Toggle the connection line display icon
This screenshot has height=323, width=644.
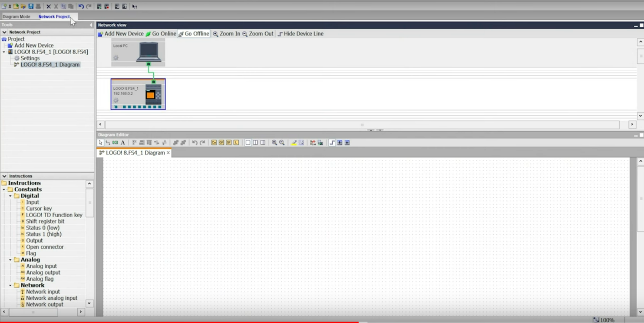coord(332,143)
